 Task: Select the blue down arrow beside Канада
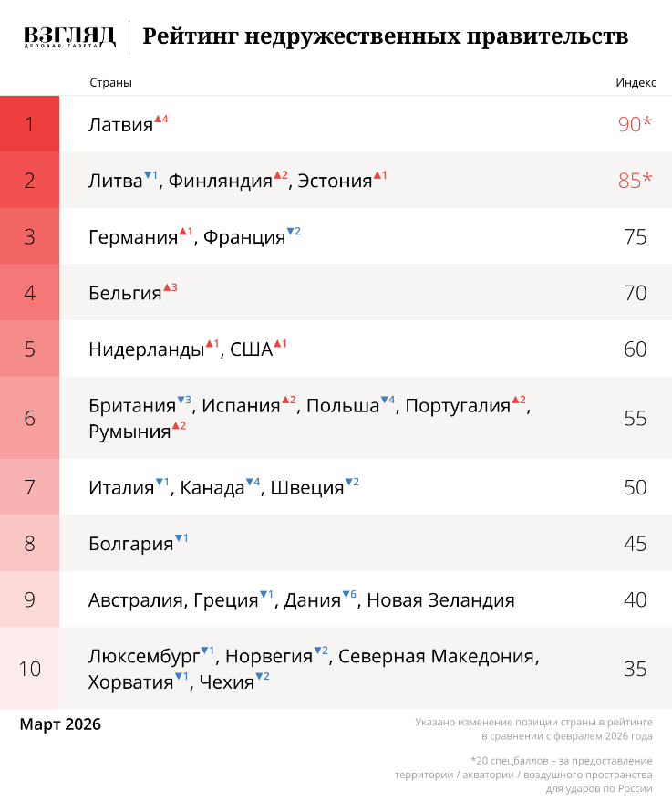250,482
